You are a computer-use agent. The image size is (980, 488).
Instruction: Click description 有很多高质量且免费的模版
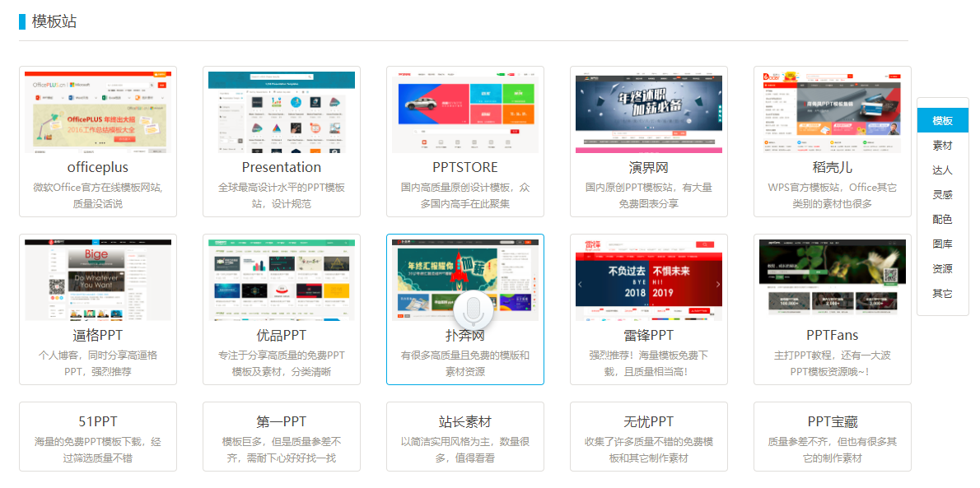[x=465, y=364]
